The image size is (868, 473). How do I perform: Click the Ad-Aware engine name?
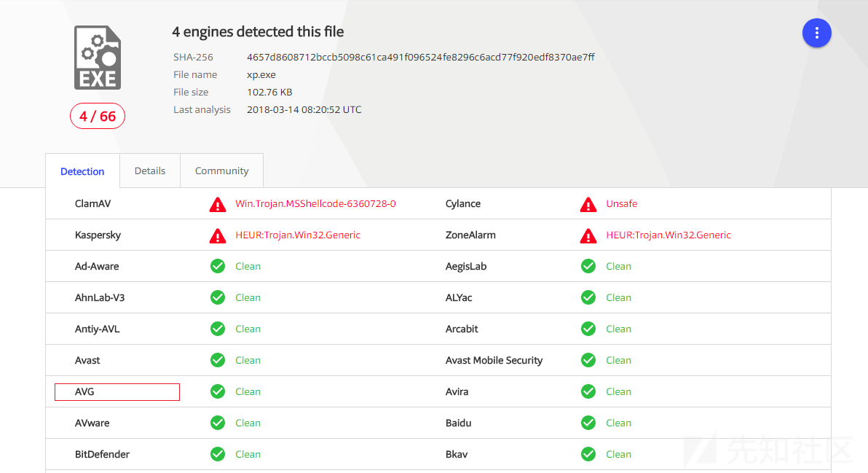click(x=97, y=267)
